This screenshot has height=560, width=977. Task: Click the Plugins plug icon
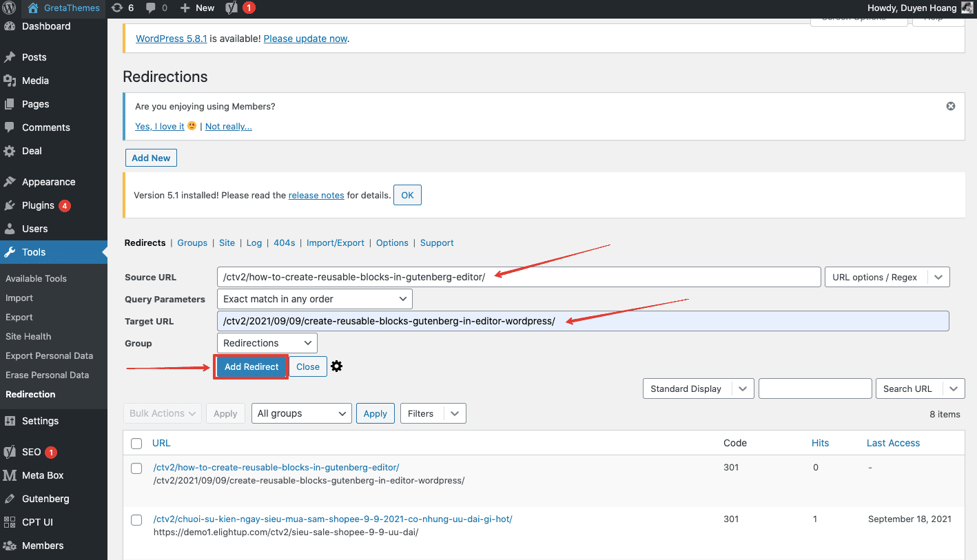point(10,205)
